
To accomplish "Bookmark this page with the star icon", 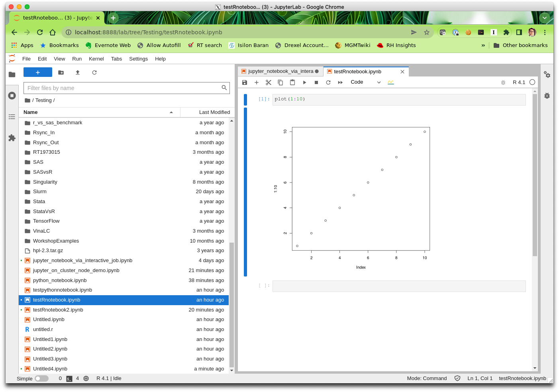I will tap(427, 32).
